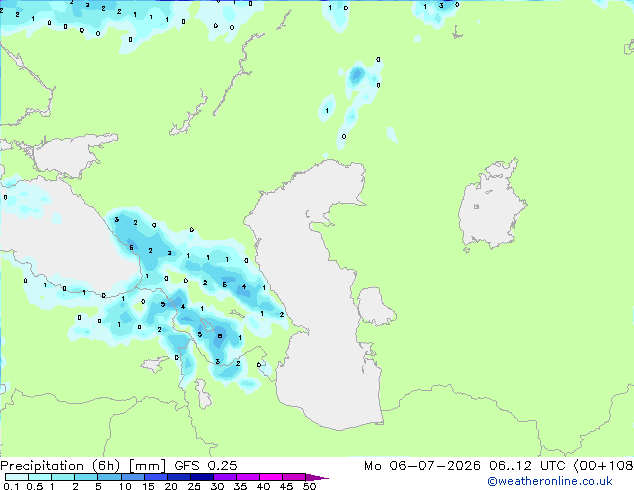The image size is (634, 490).
Task: Select the "Mo 06-07-2026" date text
Action: (422, 466)
